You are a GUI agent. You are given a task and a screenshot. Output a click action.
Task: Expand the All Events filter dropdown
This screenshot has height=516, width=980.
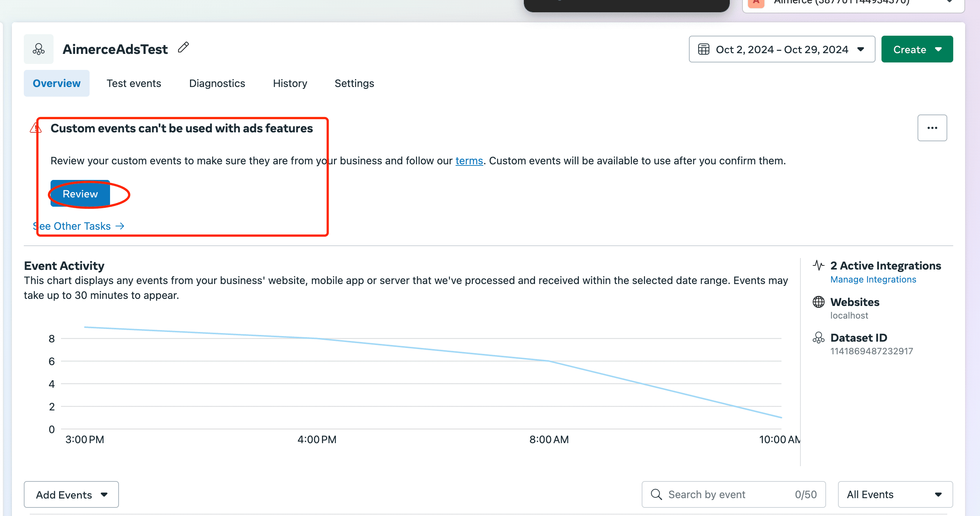(x=895, y=494)
